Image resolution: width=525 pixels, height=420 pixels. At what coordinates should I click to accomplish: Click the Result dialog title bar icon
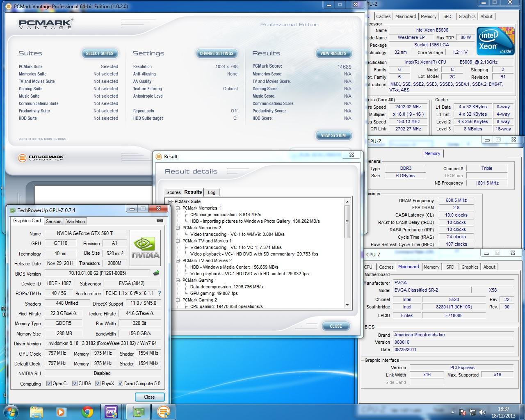[160, 156]
